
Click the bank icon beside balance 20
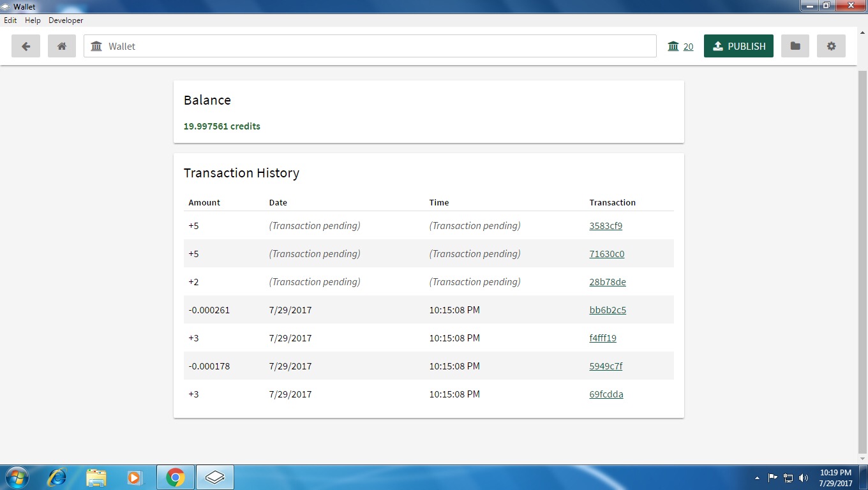[673, 46]
